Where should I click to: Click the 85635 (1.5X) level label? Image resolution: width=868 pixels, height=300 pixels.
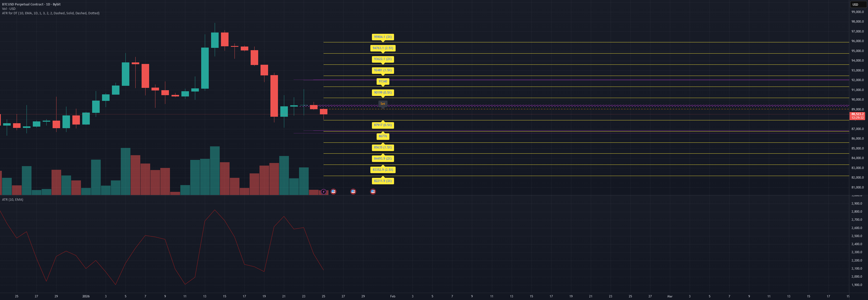383,147
